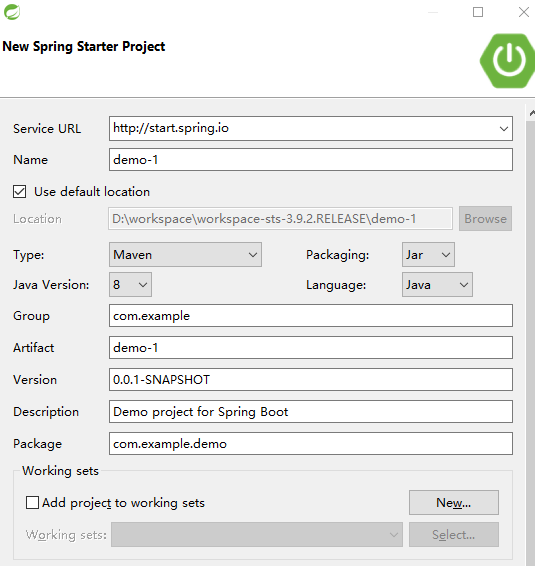Click the Spring Boot power logo
535x566 pixels.
(508, 61)
